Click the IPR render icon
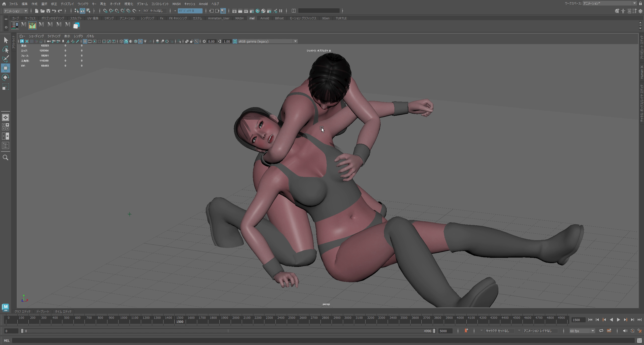The image size is (644, 345). pos(246,11)
